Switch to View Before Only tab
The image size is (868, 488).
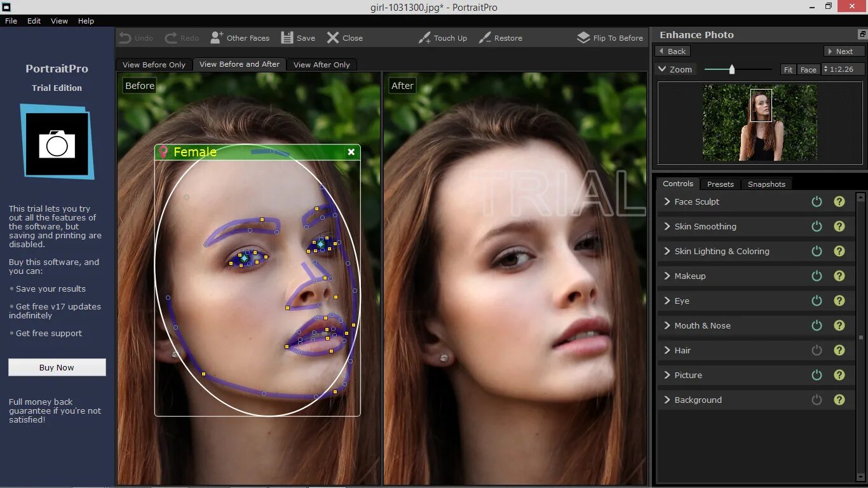[x=154, y=65]
